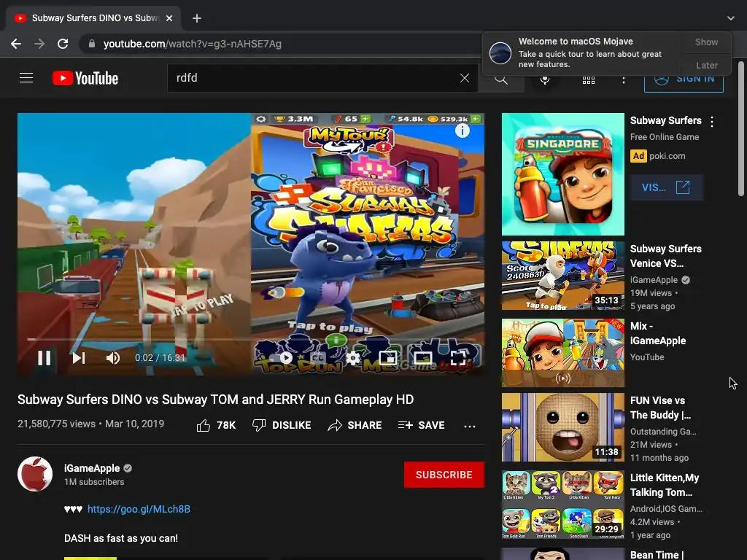Open a new browser tab
The image size is (747, 560).
click(197, 18)
